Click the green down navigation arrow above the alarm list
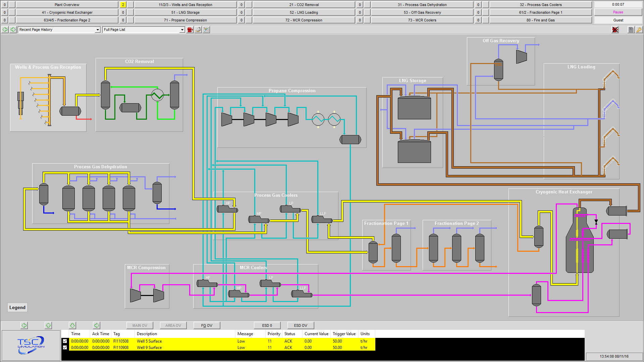The image size is (644, 362). tap(72, 325)
